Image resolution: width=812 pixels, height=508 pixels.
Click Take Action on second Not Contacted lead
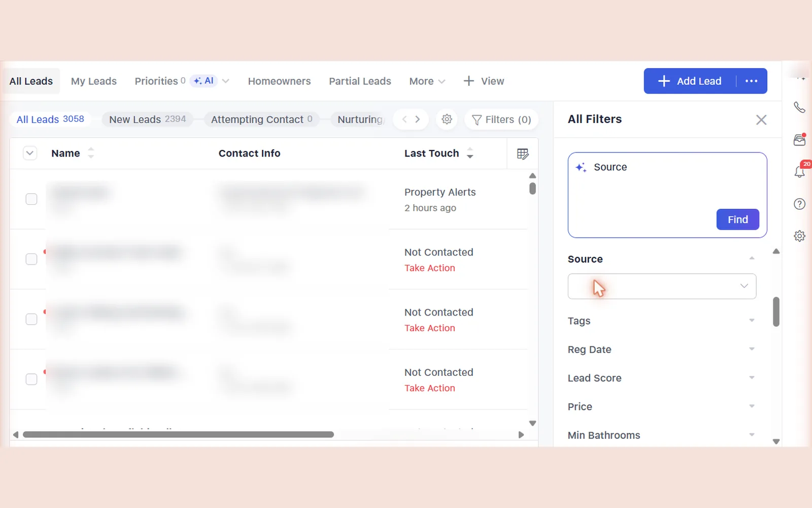point(429,328)
